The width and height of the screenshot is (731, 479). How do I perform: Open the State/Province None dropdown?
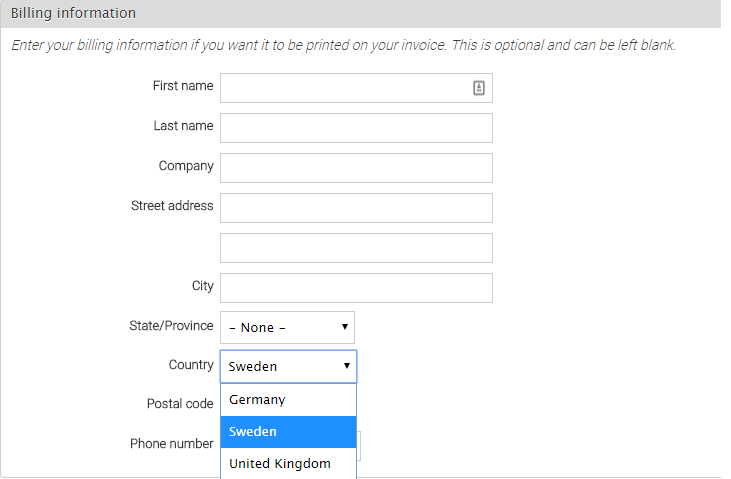tap(287, 328)
